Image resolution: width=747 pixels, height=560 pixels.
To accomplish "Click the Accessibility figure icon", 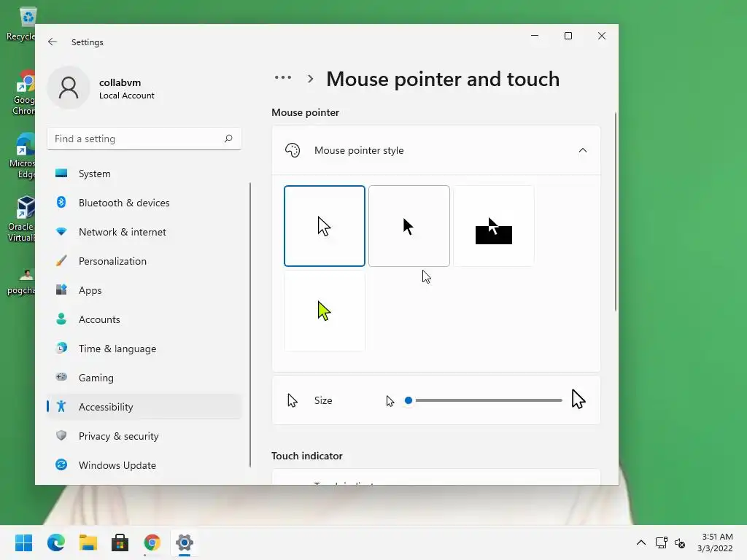I will [61, 406].
